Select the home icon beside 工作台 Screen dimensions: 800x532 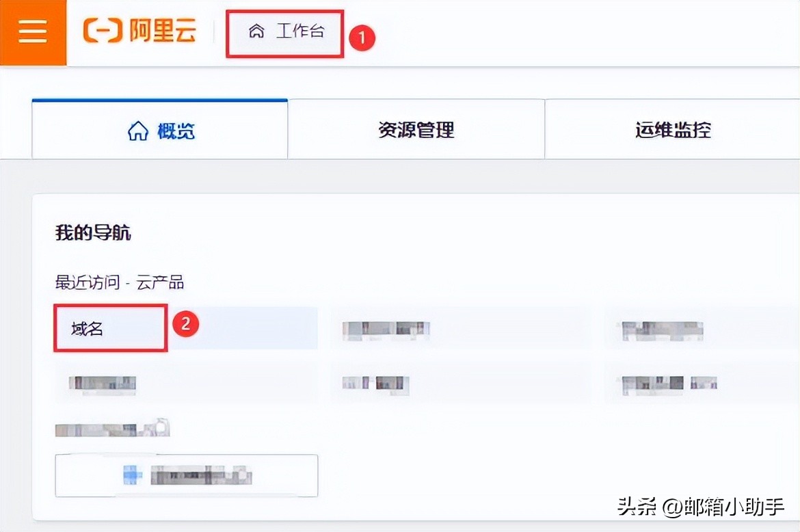(256, 31)
